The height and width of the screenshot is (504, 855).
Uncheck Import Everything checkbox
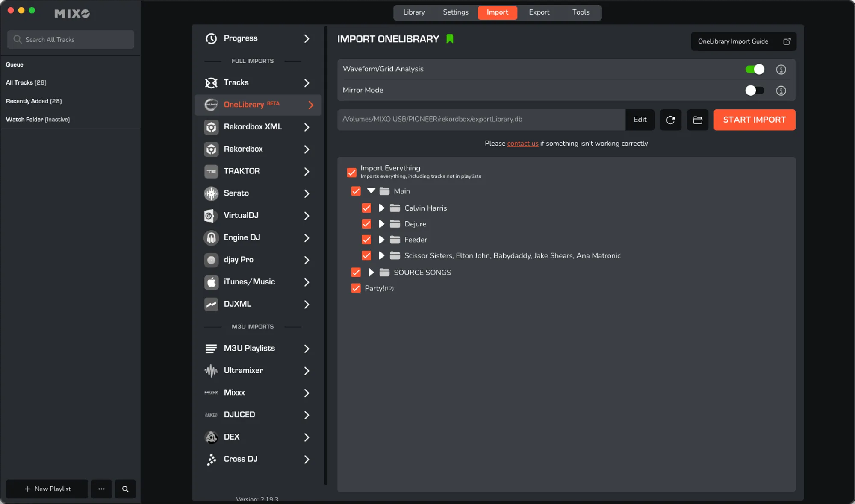pos(352,173)
